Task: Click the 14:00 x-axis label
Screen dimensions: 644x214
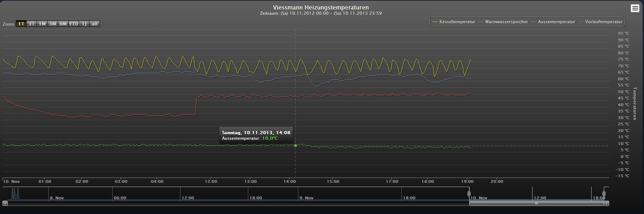Action: (x=290, y=181)
